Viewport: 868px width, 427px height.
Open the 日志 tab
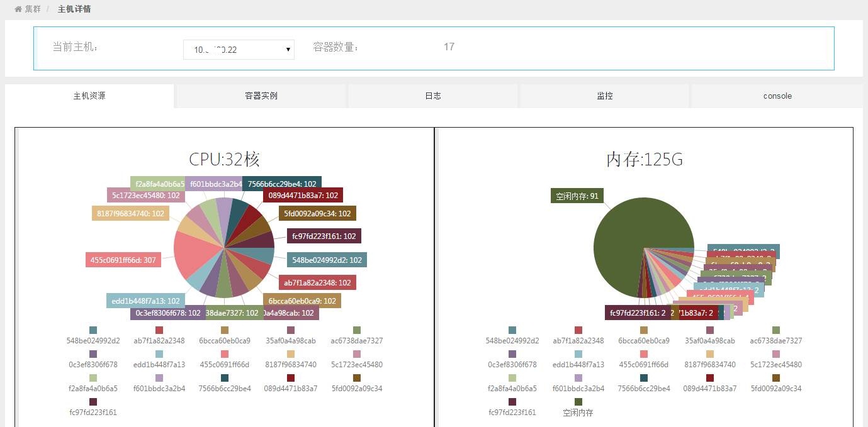point(433,96)
